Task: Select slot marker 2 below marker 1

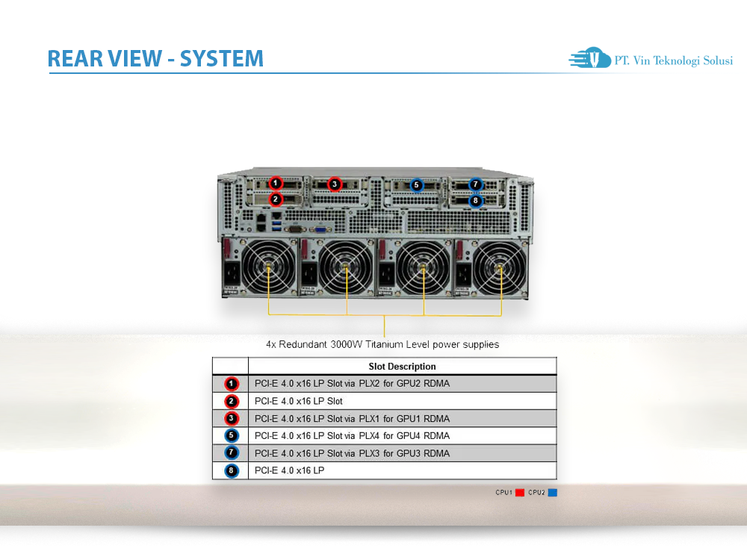Action: pos(276,199)
